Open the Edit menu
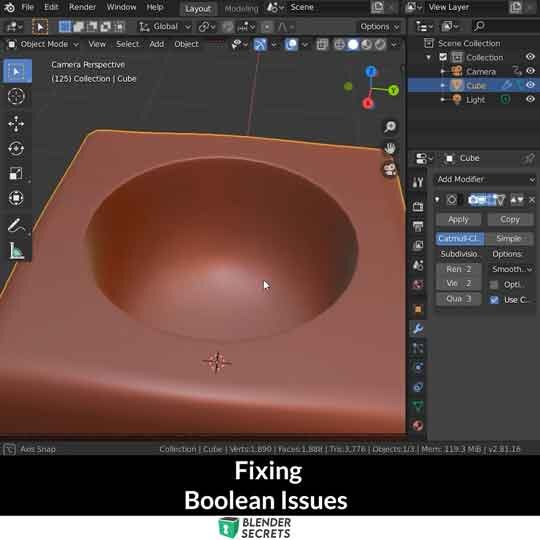Screen dimensions: 540x540 [51, 7]
